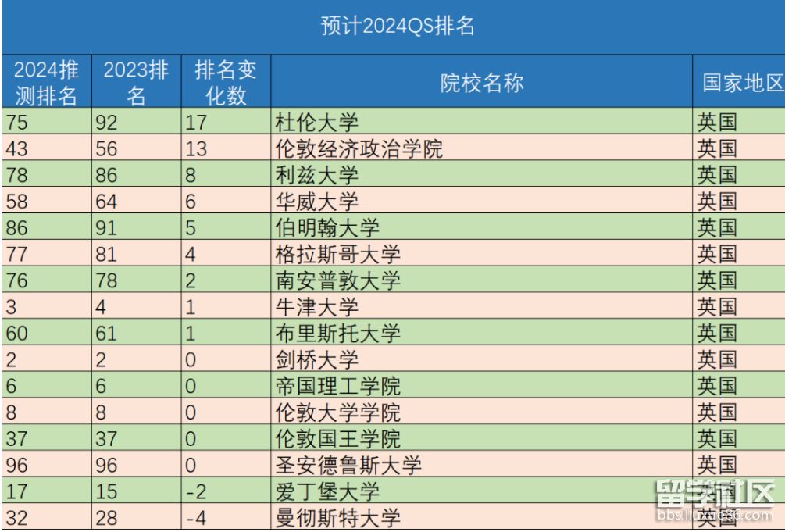Image resolution: width=785 pixels, height=532 pixels.
Task: Click 2023 rank 64 for 华威大学
Action: 106,202
